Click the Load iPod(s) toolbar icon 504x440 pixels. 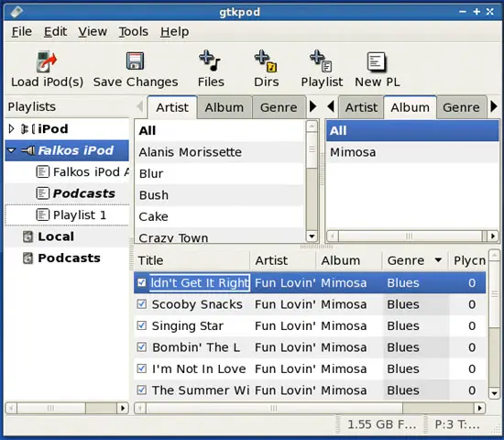[47, 61]
